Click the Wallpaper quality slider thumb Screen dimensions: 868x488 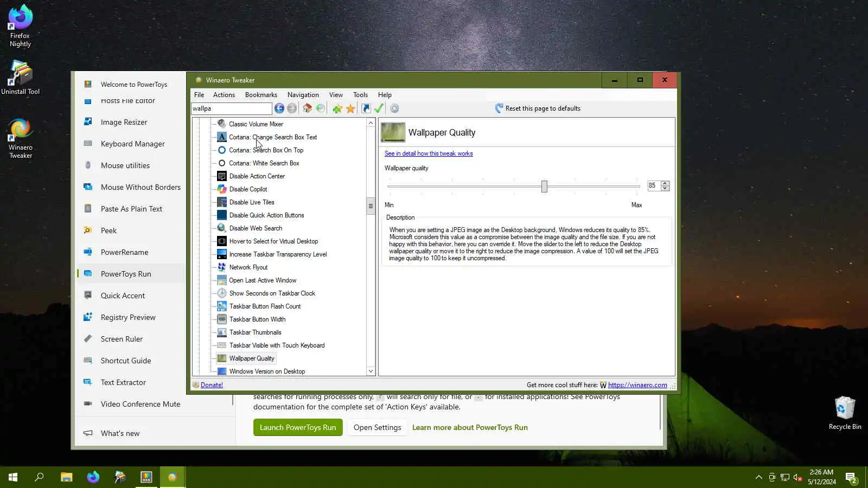(544, 187)
